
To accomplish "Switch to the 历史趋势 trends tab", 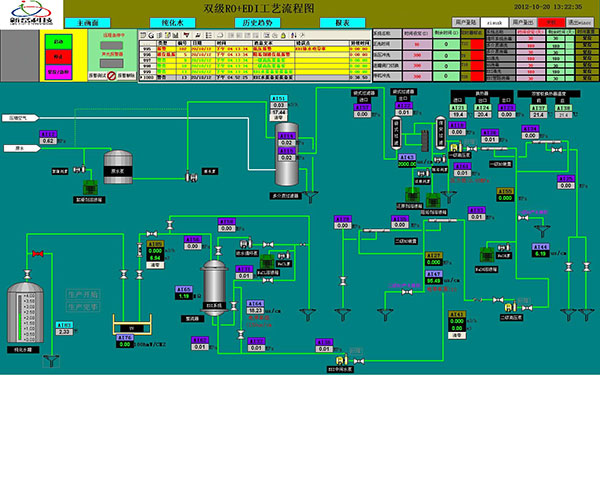I will tap(258, 21).
